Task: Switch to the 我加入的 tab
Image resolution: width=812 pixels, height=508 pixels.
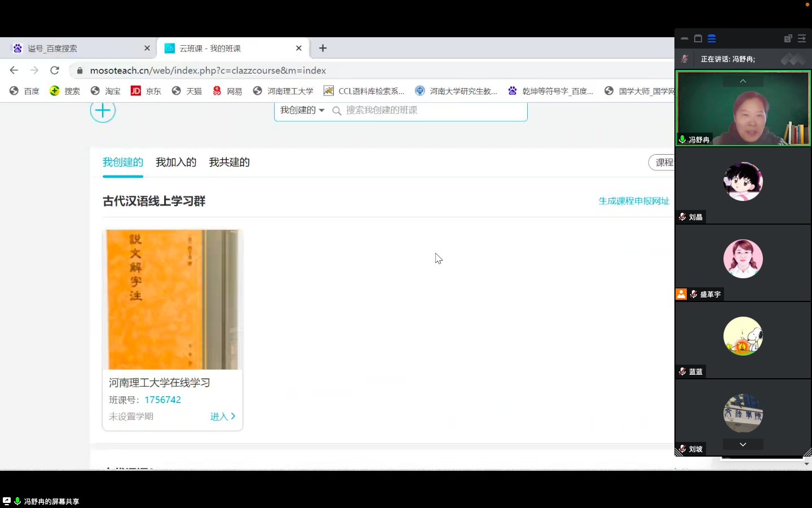Action: [x=176, y=163]
